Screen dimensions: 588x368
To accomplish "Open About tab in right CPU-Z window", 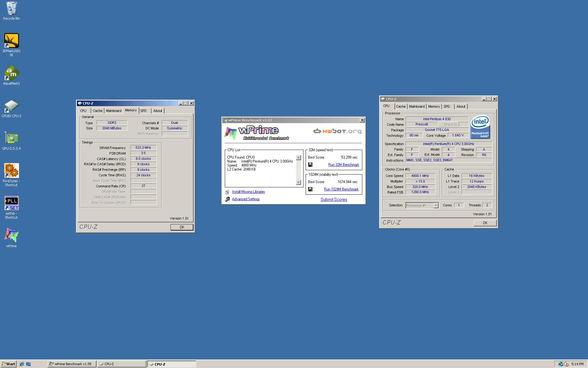I will (x=461, y=107).
